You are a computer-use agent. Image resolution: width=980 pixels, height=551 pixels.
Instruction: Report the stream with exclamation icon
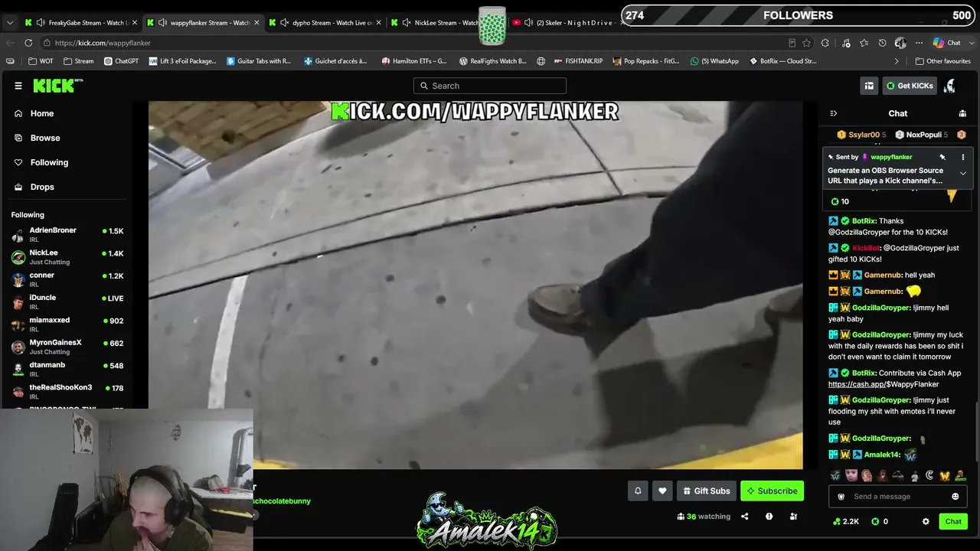tap(769, 517)
